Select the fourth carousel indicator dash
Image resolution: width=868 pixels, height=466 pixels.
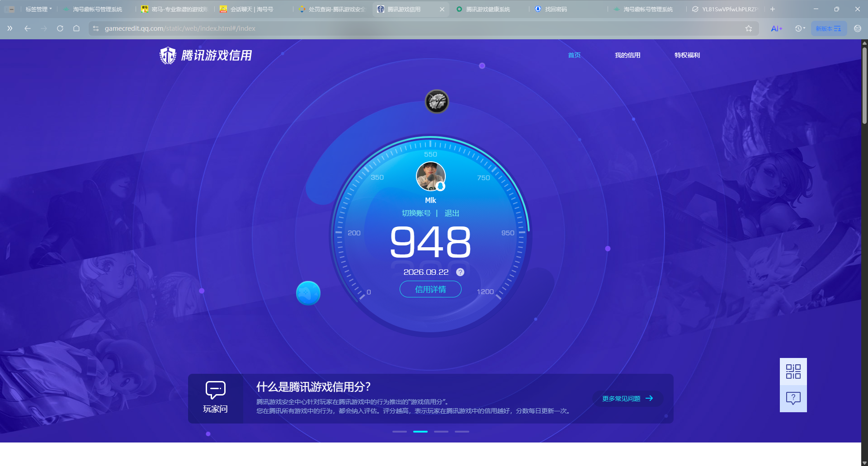point(462,432)
